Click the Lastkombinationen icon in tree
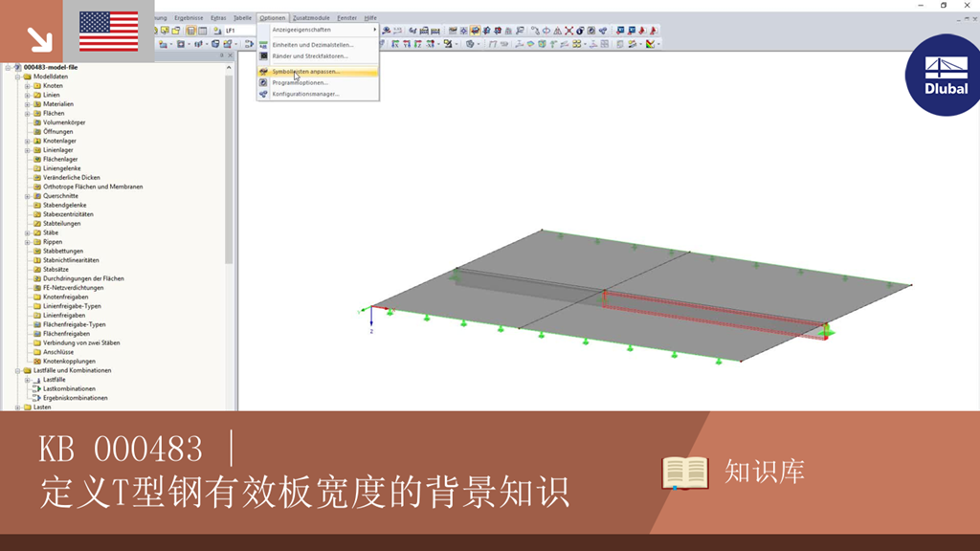The width and height of the screenshot is (980, 551). (x=37, y=388)
